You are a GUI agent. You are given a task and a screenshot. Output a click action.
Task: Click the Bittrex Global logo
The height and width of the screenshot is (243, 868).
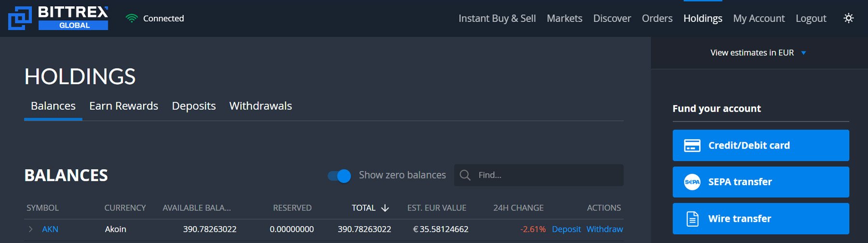58,18
